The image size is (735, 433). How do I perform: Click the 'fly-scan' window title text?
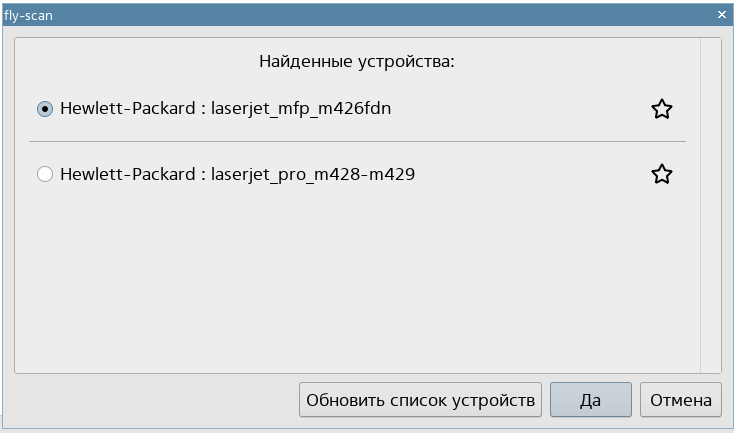point(27,15)
